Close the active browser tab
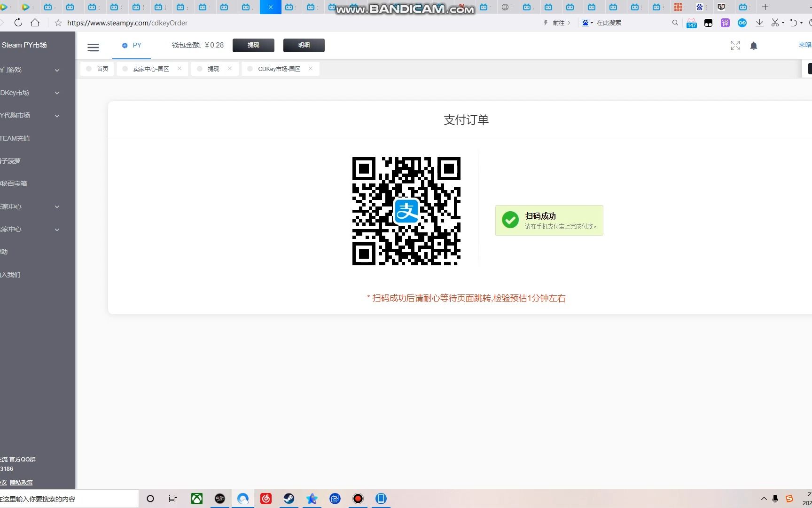The height and width of the screenshot is (508, 812). click(x=271, y=7)
